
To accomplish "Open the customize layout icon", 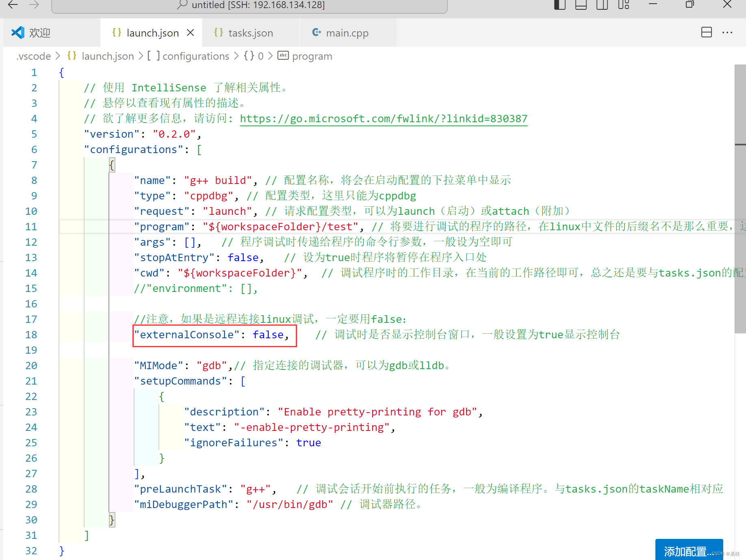I will click(624, 5).
